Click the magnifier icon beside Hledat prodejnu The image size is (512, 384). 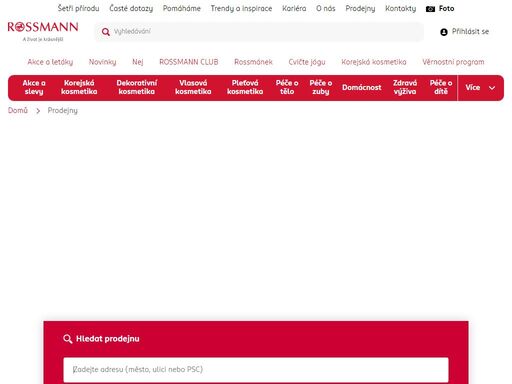pyautogui.click(x=68, y=339)
